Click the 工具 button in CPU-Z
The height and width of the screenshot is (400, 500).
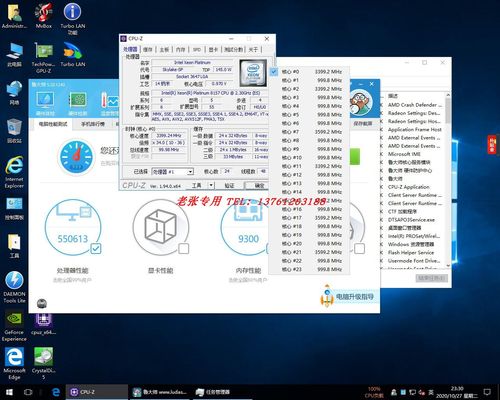coord(196,185)
